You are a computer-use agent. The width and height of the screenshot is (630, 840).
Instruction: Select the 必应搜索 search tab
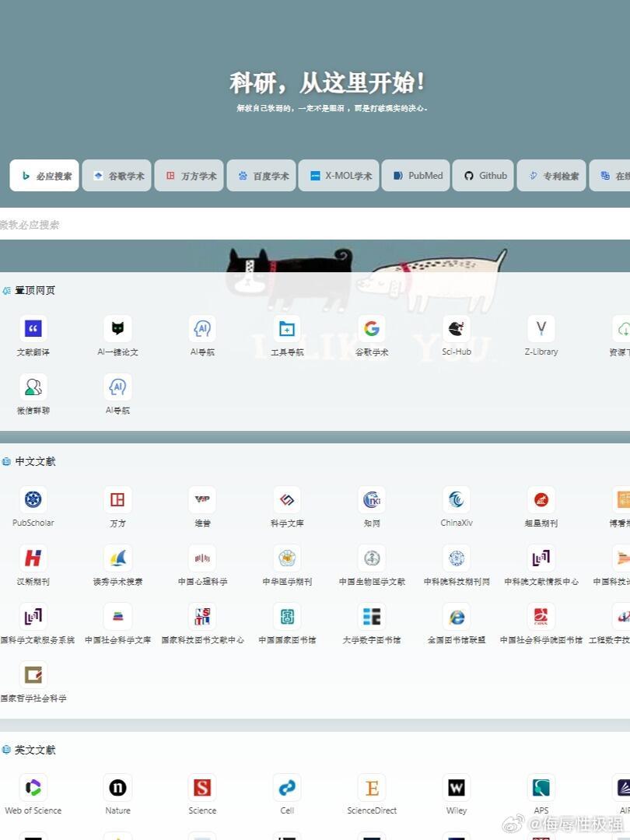(44, 175)
